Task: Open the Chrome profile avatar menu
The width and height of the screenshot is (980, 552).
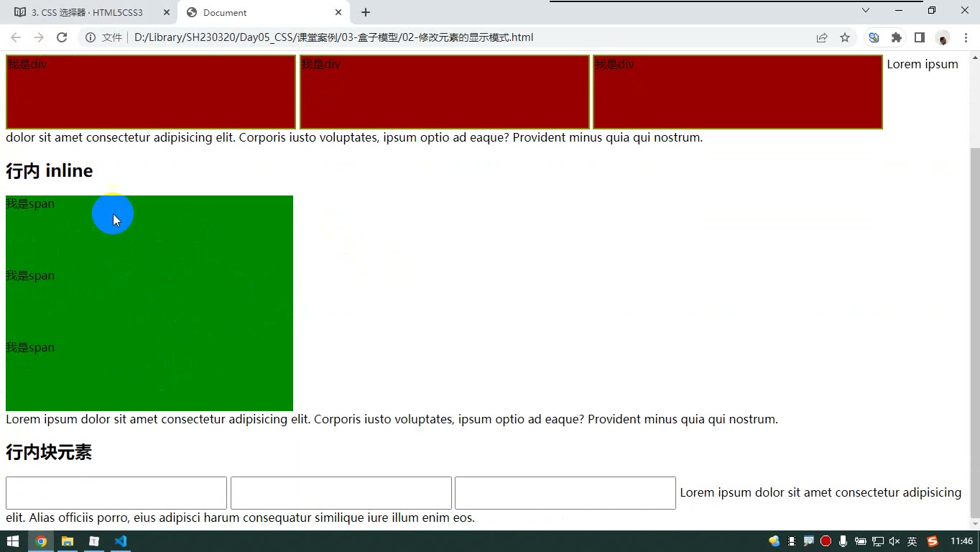Action: 943,37
